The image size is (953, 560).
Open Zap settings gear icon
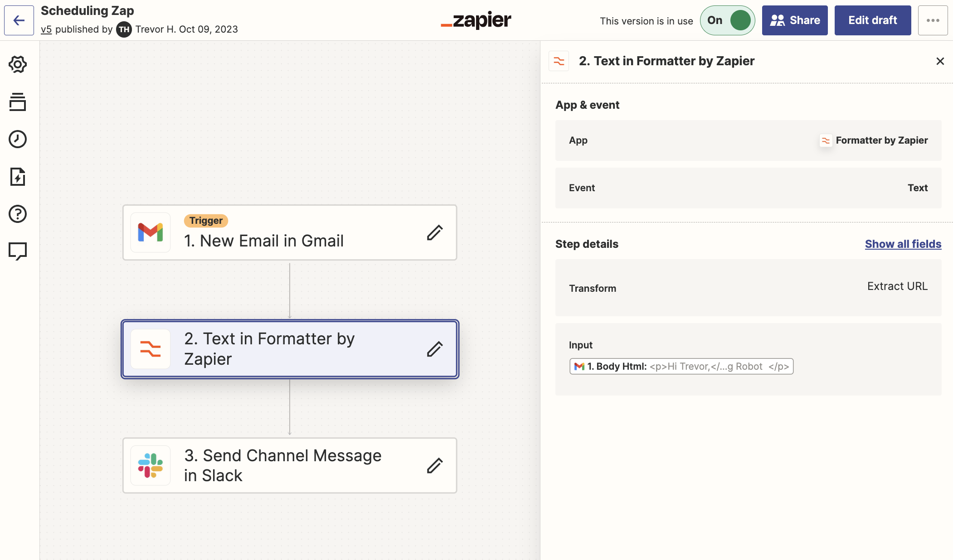(x=18, y=64)
